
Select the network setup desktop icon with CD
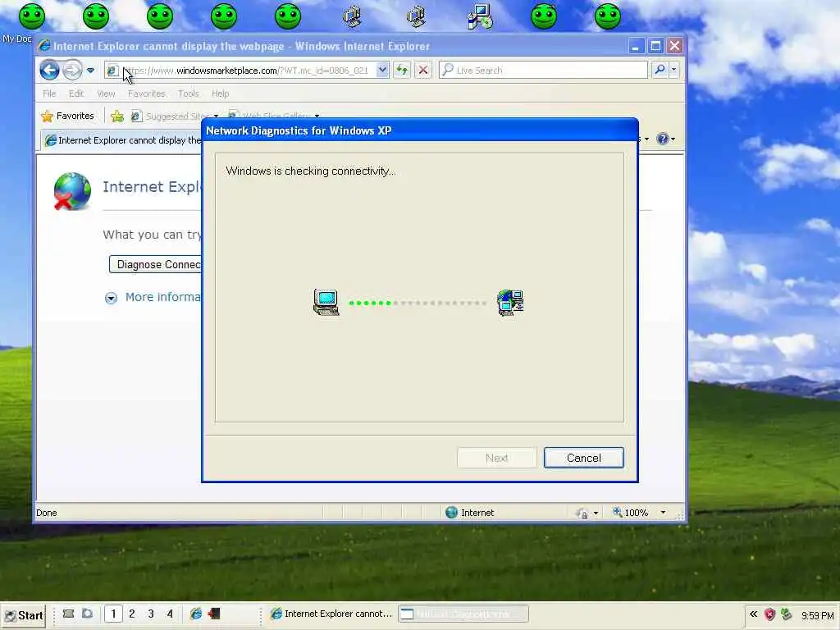(x=479, y=16)
